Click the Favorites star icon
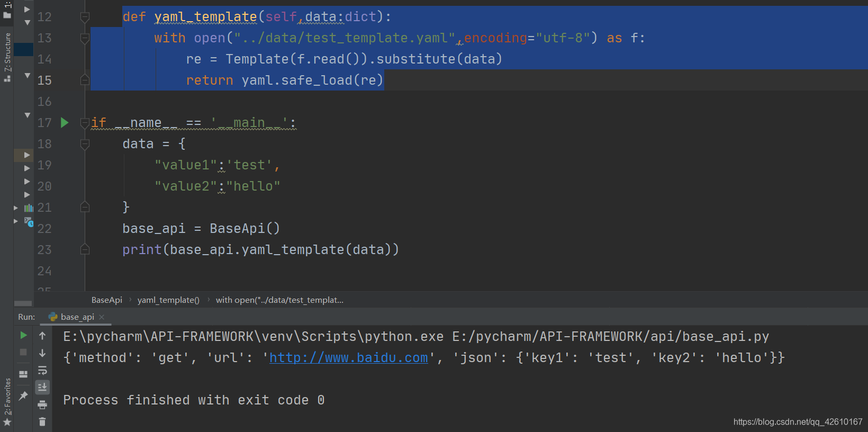The image size is (868, 432). pyautogui.click(x=7, y=422)
